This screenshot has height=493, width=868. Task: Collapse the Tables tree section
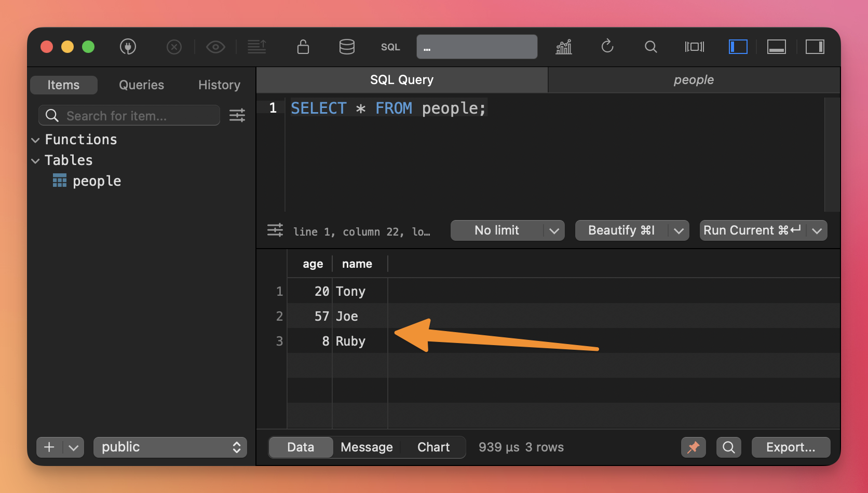[x=35, y=161]
